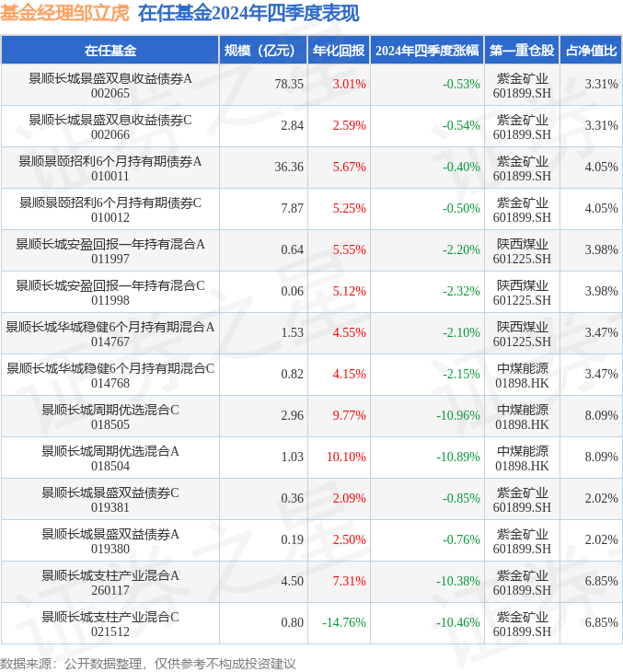Click 陕西煤业 601225.SH in the 014767 row
The image size is (623, 672).
[522, 334]
